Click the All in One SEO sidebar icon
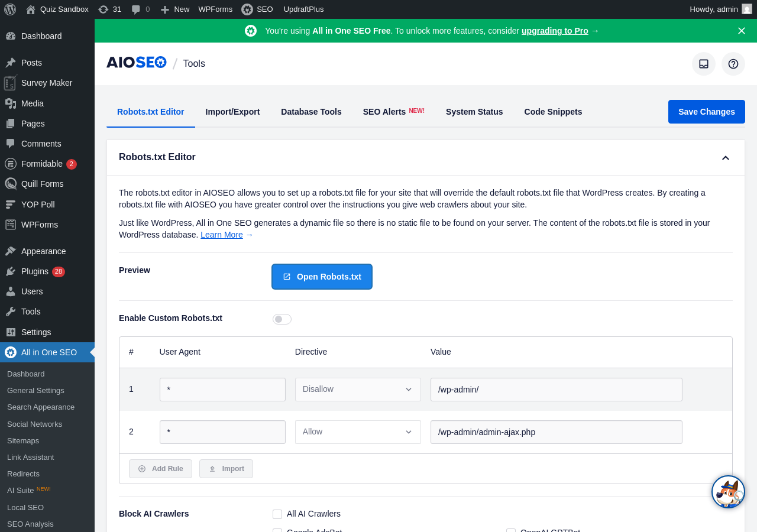This screenshot has width=757, height=532. [11, 352]
